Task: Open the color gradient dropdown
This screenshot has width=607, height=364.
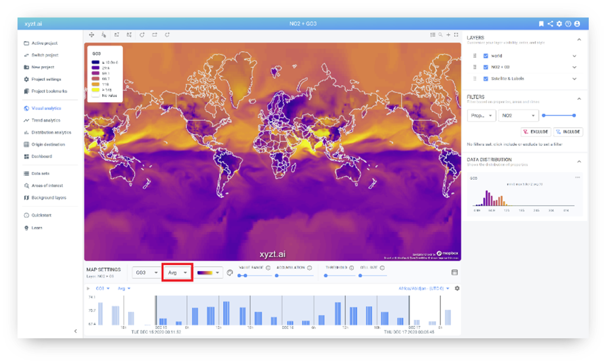Action: tap(208, 273)
